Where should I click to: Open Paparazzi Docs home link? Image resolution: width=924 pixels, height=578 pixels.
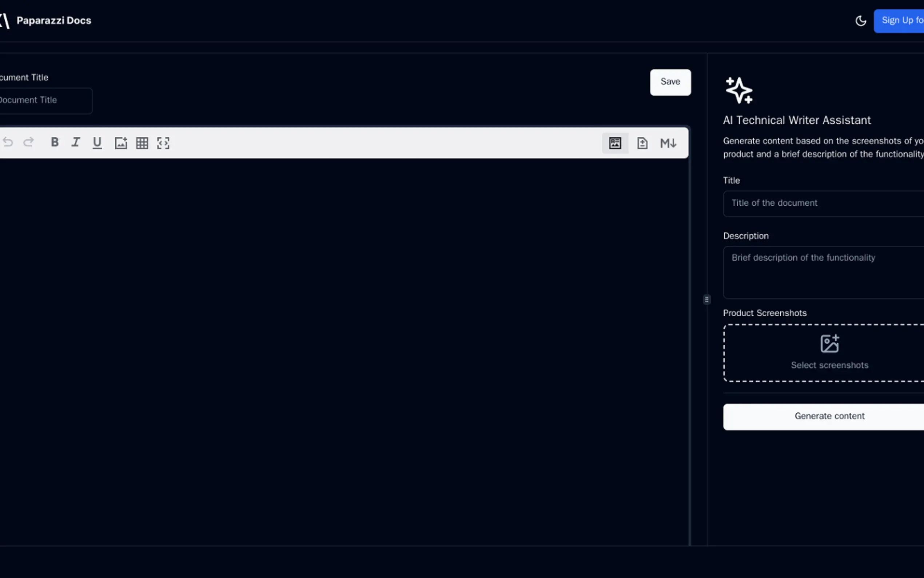coord(53,21)
